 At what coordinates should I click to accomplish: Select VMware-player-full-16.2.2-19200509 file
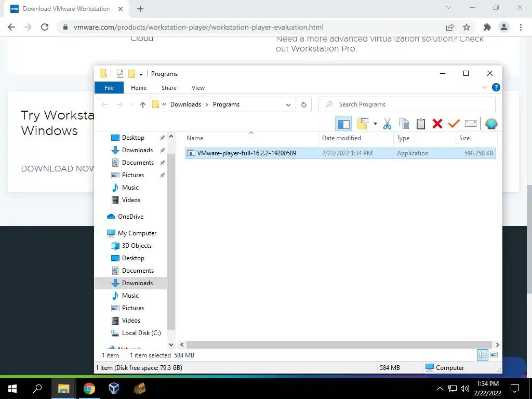340,153
